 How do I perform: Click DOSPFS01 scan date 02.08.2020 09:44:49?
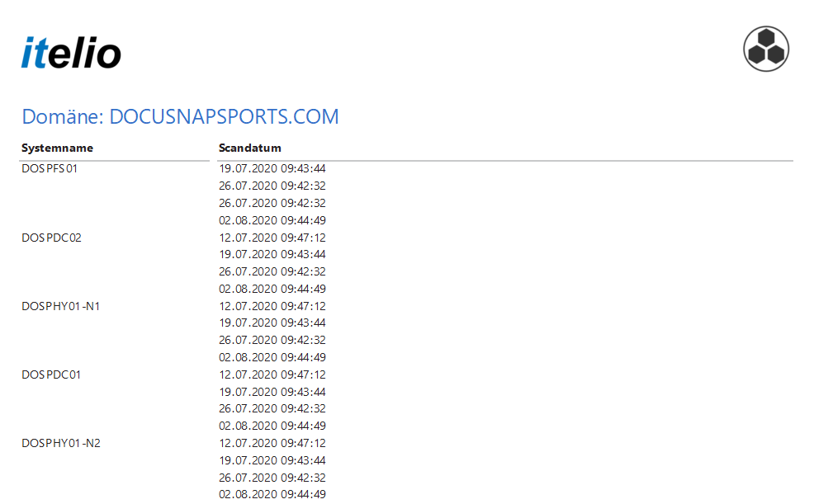[272, 220]
